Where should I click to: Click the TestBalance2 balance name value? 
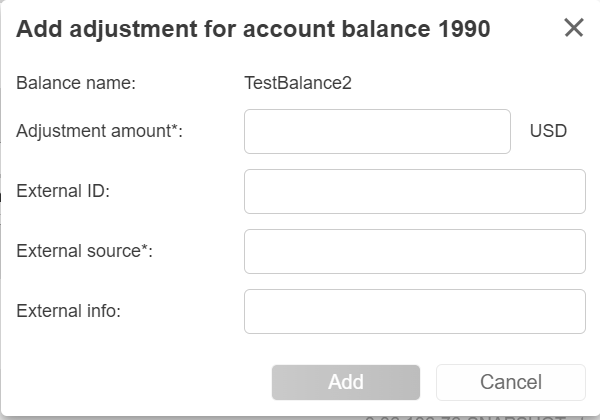[297, 83]
